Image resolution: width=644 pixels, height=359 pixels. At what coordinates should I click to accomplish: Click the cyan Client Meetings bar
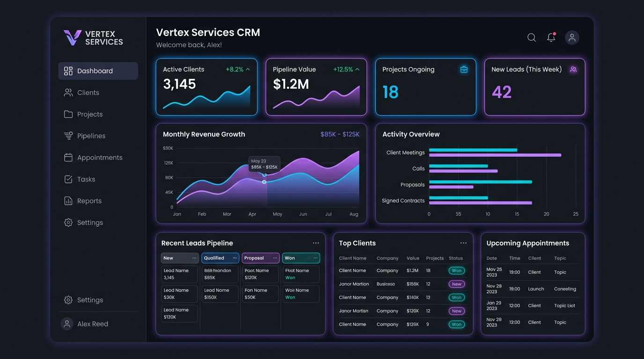[x=473, y=150]
